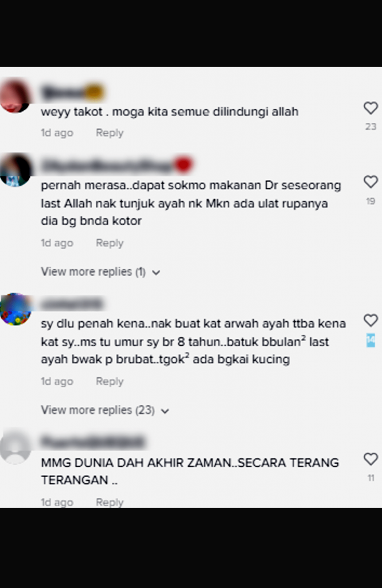
Task: Open blurred username above 'MMG DUNIA' comment
Action: pyautogui.click(x=92, y=443)
